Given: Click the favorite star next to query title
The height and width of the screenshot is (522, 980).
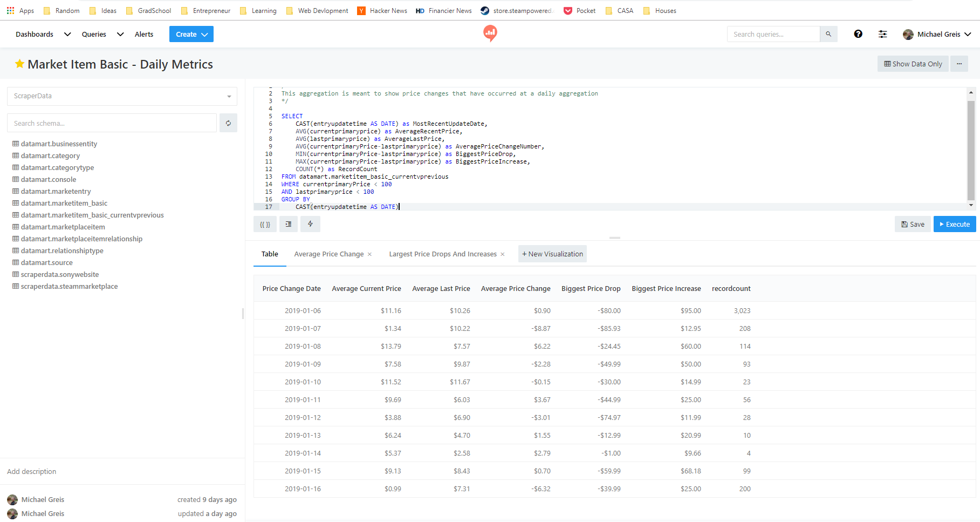Looking at the screenshot, I should [x=19, y=64].
